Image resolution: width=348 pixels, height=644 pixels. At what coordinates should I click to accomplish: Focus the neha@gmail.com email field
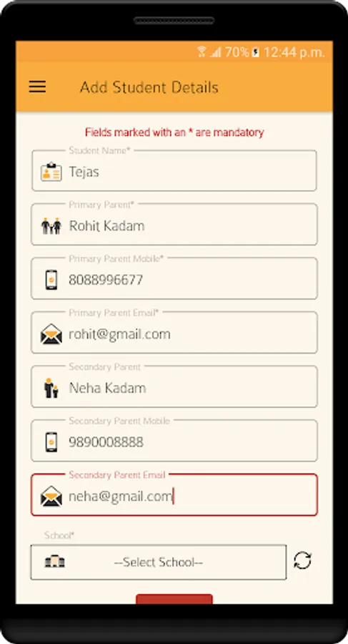coord(174,495)
